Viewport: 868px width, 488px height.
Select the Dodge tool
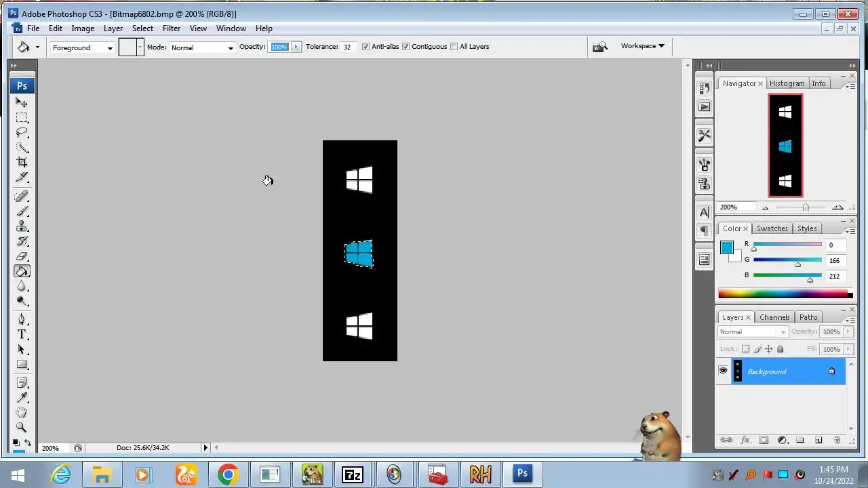pyautogui.click(x=22, y=301)
